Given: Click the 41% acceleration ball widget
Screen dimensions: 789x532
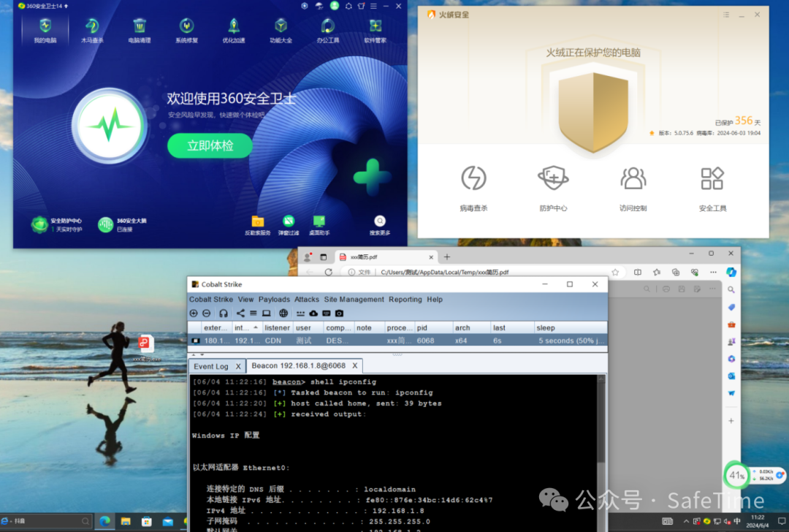Looking at the screenshot, I should point(737,474).
